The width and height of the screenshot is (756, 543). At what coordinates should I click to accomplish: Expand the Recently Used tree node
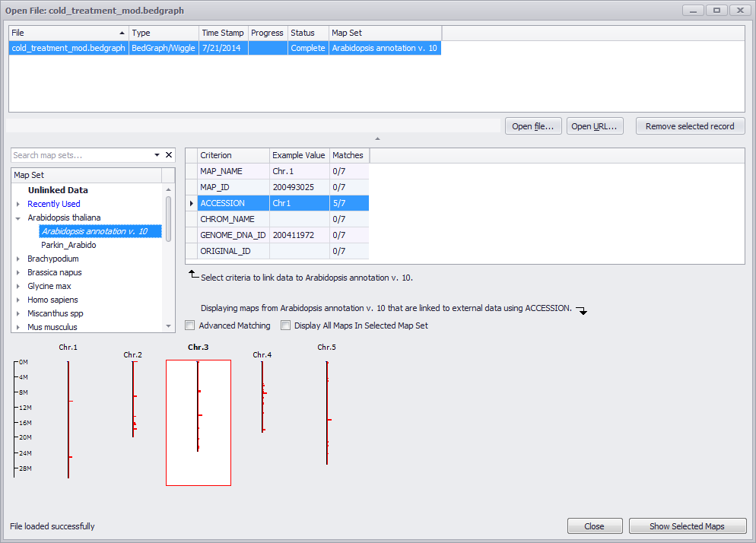tap(17, 204)
